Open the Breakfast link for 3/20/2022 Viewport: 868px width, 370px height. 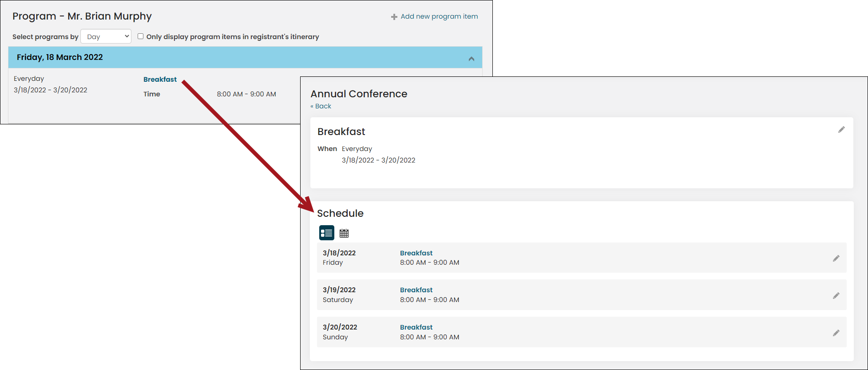416,327
